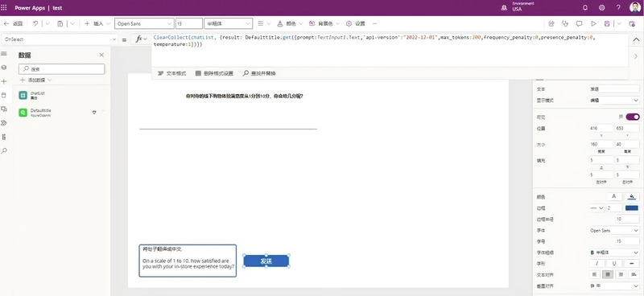Image resolution: width=644 pixels, height=296 pixels.
Task: Click the blue border color swatch
Action: click(x=632, y=208)
